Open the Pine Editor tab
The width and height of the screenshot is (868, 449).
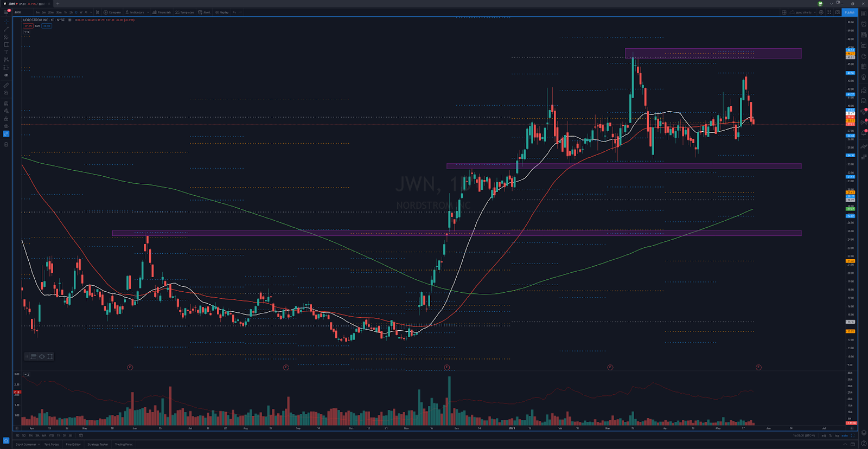pos(73,444)
